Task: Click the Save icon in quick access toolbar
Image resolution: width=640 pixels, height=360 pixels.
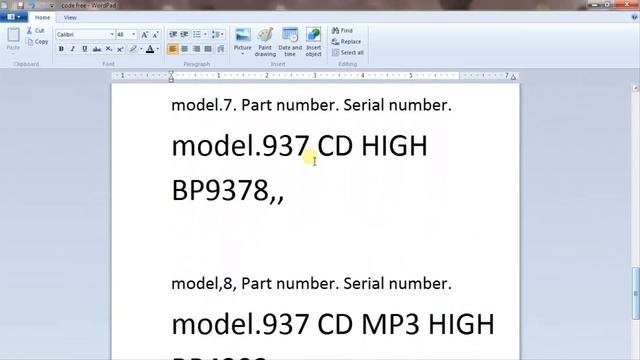Action: (20, 5)
